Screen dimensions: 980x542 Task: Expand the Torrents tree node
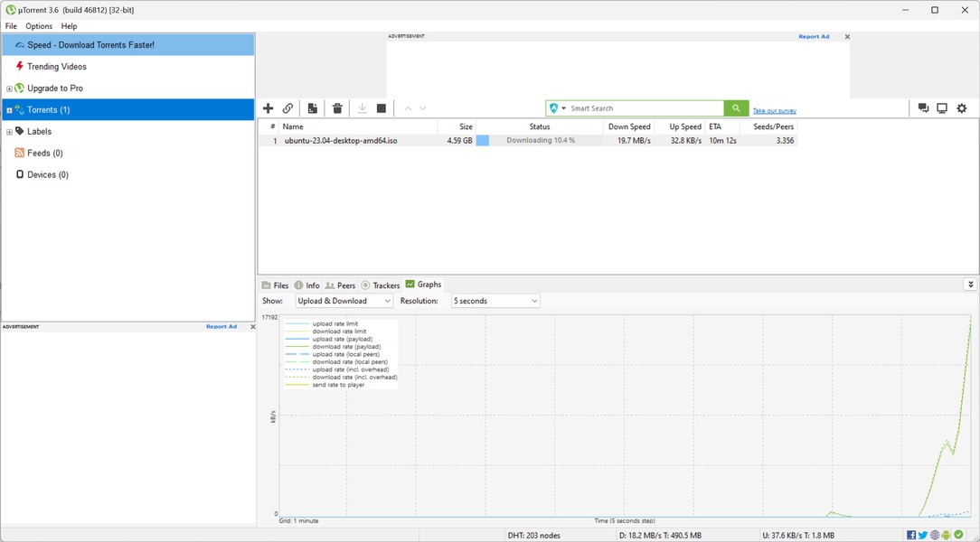tap(9, 110)
